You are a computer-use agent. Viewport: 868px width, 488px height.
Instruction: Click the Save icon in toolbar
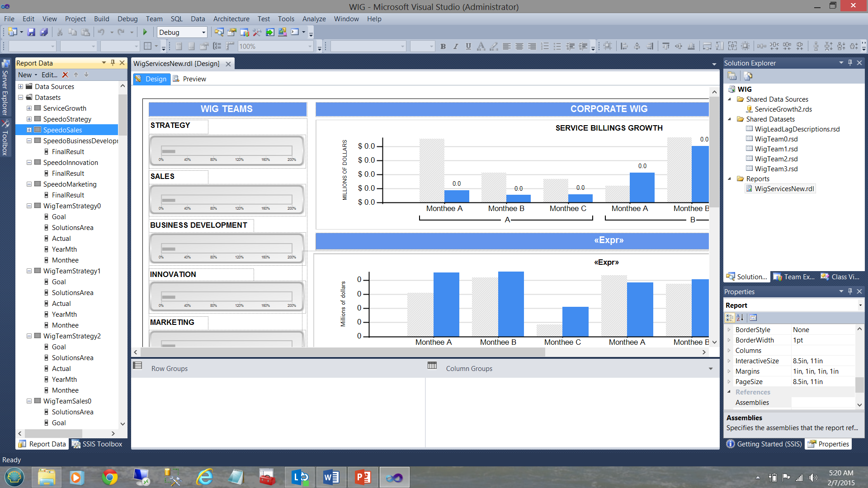point(31,32)
